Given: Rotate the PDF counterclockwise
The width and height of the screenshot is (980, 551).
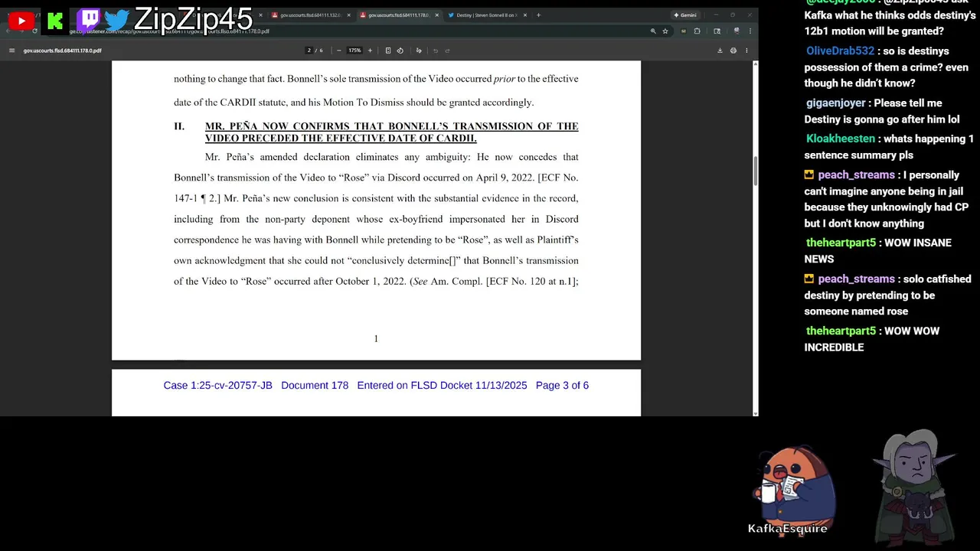Looking at the screenshot, I should [x=400, y=51].
